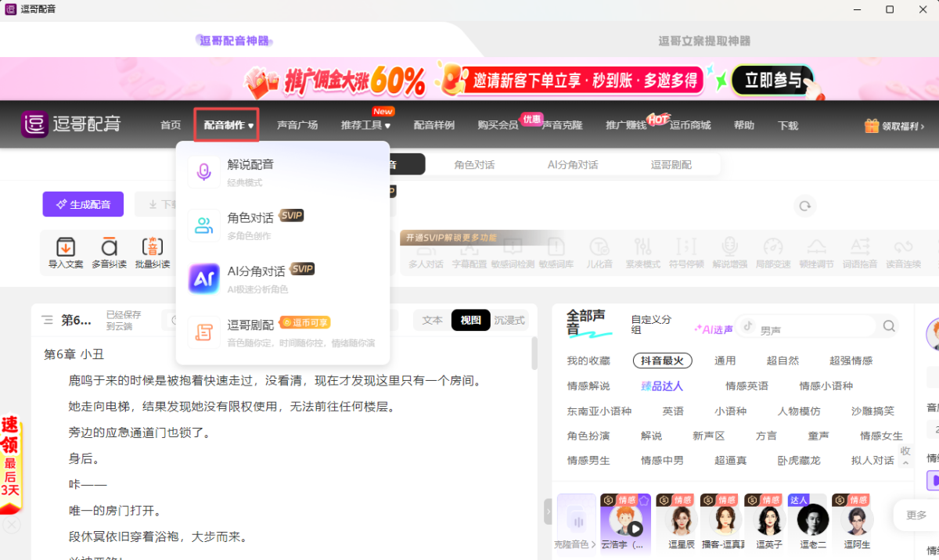Switch to the 文本 text mode

point(432,320)
